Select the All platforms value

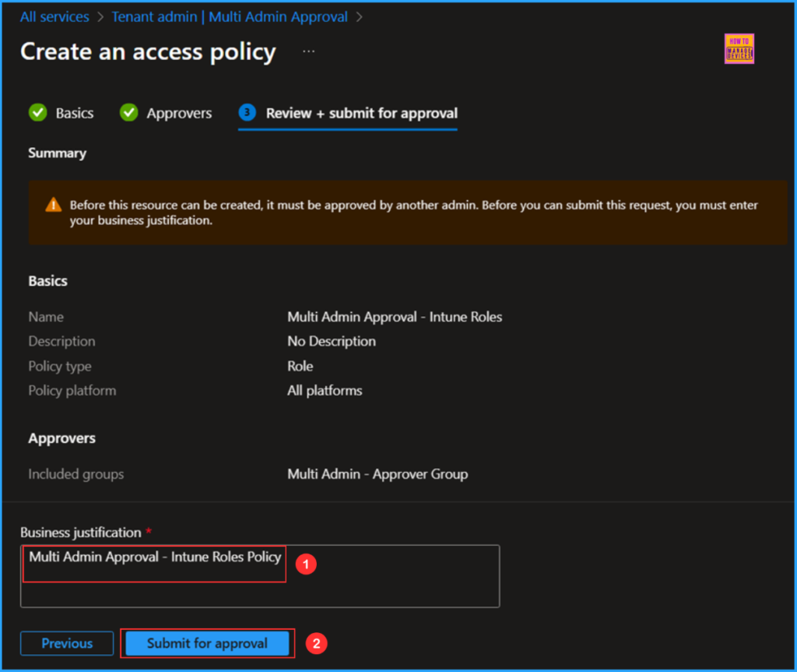[325, 391]
